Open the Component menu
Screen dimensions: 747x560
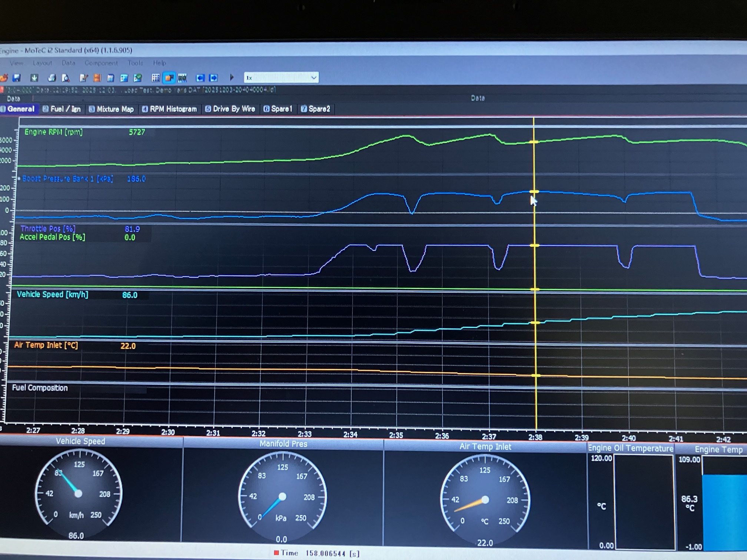point(101,63)
